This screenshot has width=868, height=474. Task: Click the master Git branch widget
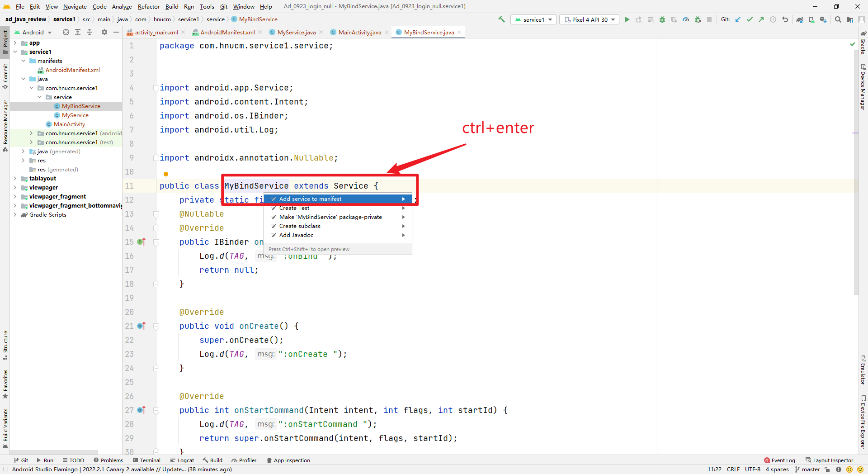click(807, 469)
